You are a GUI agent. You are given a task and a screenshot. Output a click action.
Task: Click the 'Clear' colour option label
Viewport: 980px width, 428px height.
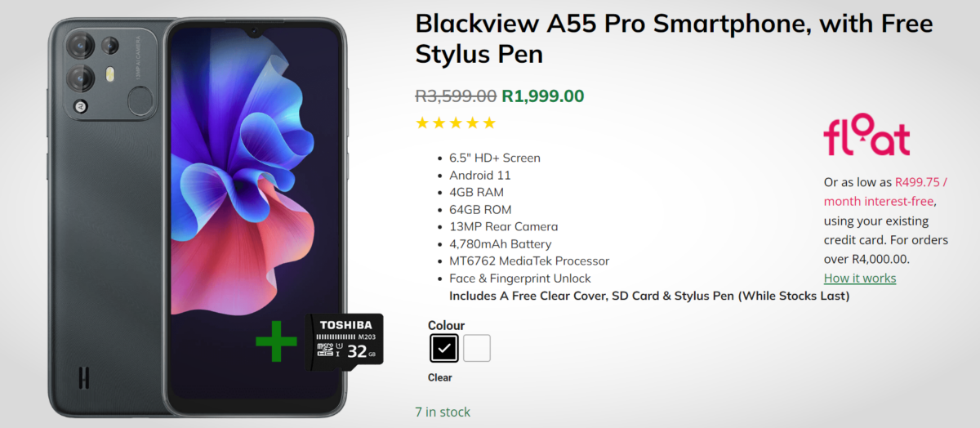[x=439, y=377]
